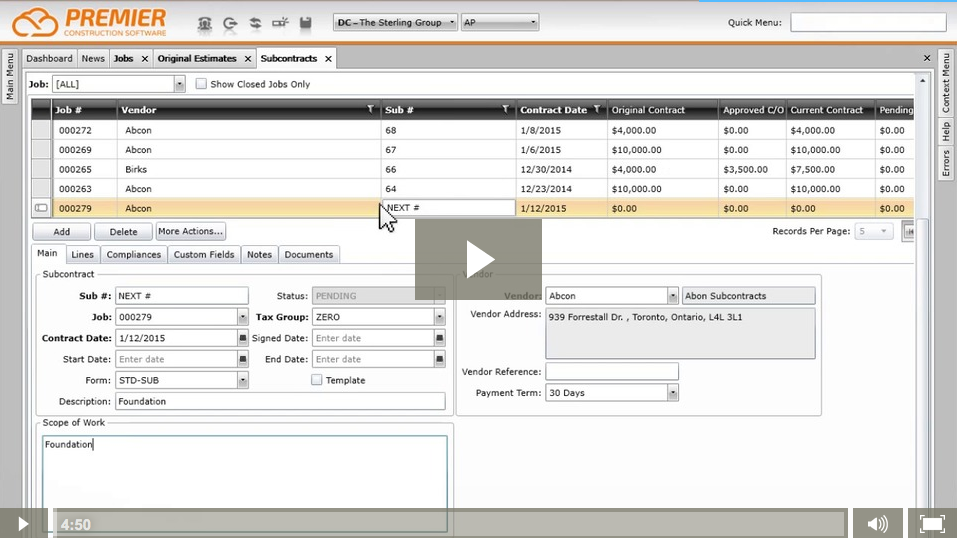Switch to the Dashboard tab

pyautogui.click(x=49, y=59)
